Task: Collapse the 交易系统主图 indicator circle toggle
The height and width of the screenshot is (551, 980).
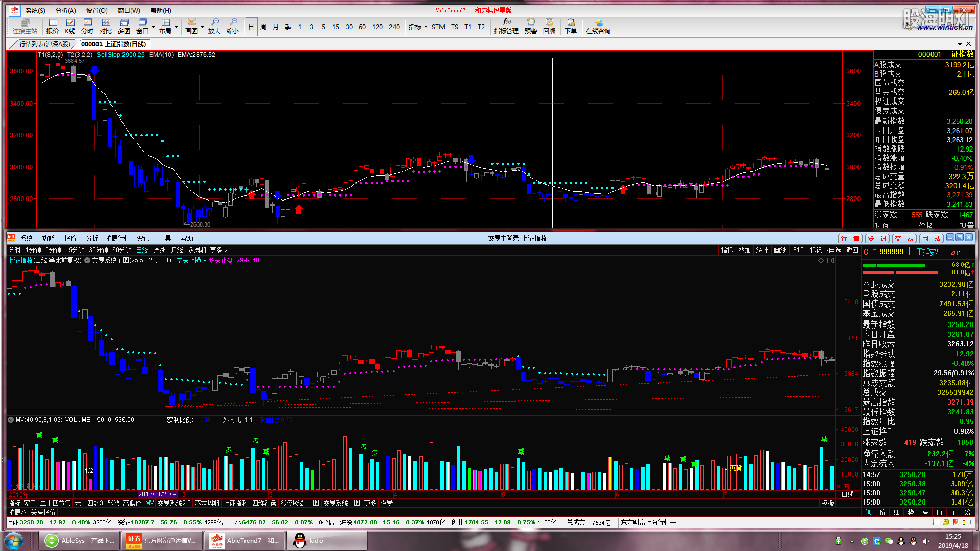Action: click(87, 260)
